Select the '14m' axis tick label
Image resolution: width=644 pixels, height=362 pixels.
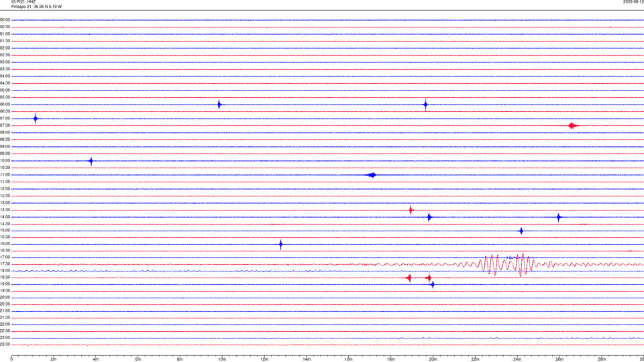(x=307, y=359)
